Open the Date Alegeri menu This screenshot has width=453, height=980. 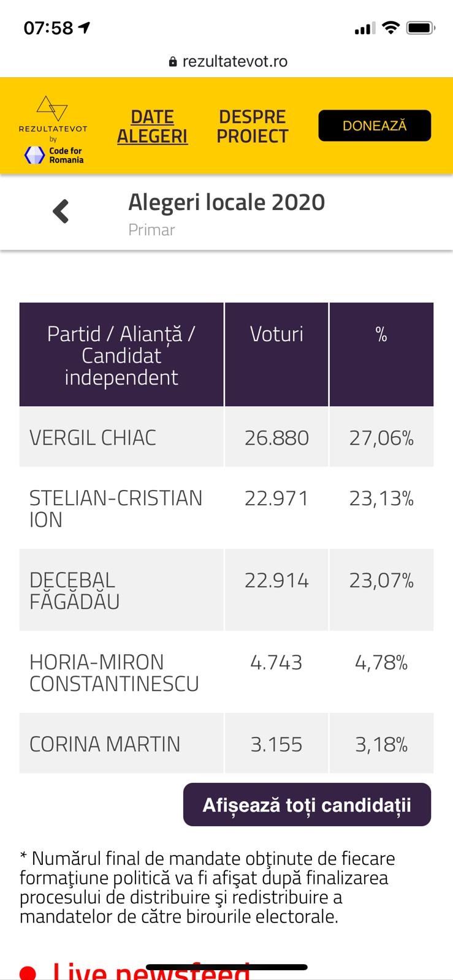pyautogui.click(x=152, y=126)
